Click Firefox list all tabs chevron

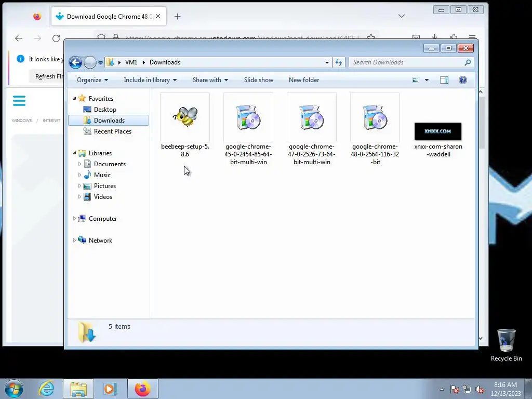[402, 16]
